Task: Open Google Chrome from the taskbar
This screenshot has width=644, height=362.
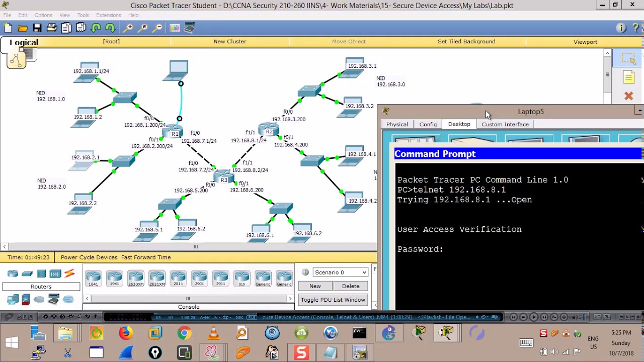Action: click(x=184, y=333)
